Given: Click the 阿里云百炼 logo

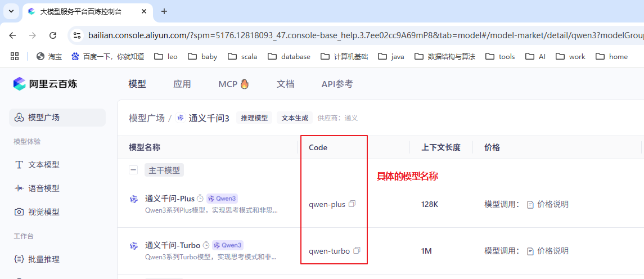Looking at the screenshot, I should pyautogui.click(x=45, y=84).
